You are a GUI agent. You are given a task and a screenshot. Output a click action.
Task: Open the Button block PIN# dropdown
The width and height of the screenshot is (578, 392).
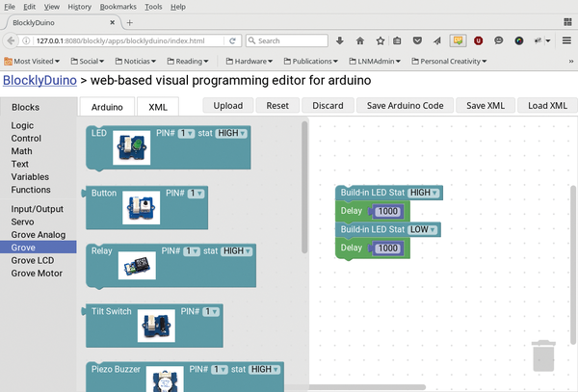point(196,194)
